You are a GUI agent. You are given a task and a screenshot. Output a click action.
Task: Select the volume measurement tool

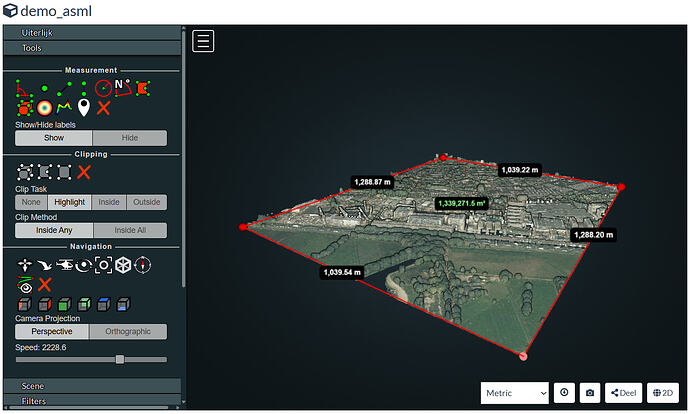(25, 108)
